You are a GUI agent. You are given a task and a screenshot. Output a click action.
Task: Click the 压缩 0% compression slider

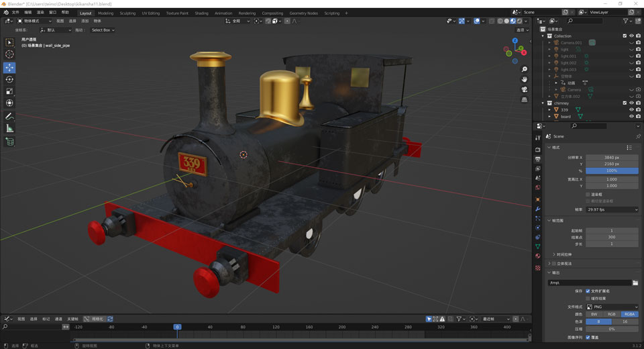coord(612,329)
